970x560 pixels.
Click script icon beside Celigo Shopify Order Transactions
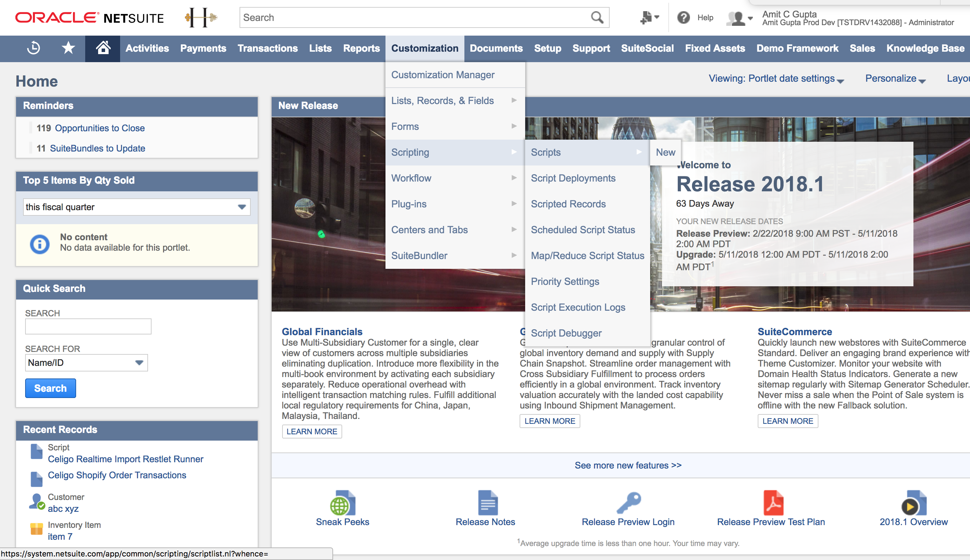click(37, 479)
